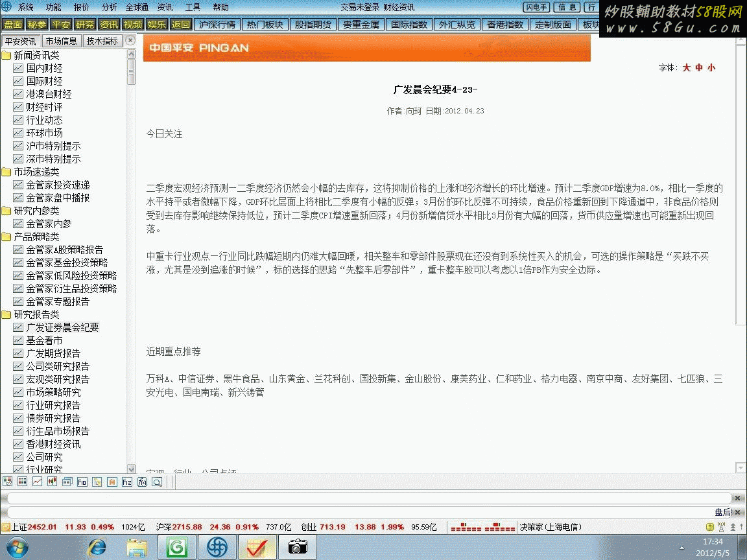The image size is (747, 560).
Task: Click the 贵重金属 button
Action: pos(361,25)
